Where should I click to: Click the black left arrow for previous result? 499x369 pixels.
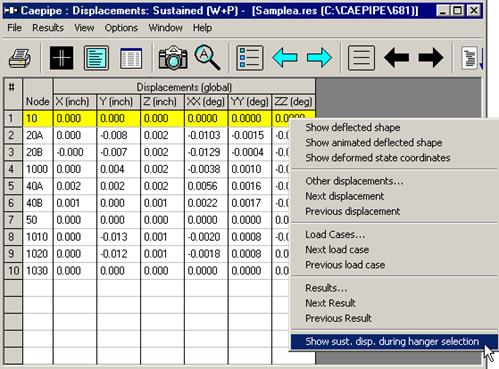tap(396, 58)
